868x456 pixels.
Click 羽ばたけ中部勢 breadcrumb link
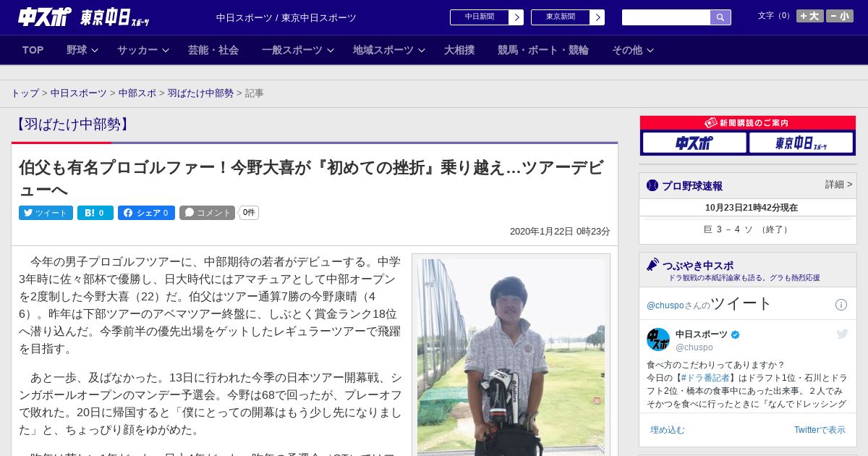coord(200,93)
